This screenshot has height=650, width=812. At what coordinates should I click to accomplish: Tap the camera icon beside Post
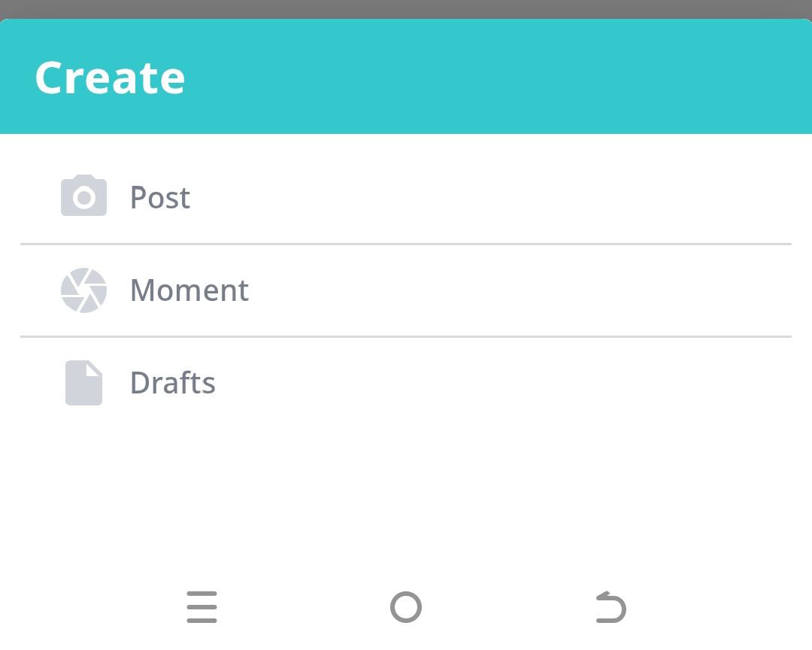(x=83, y=196)
